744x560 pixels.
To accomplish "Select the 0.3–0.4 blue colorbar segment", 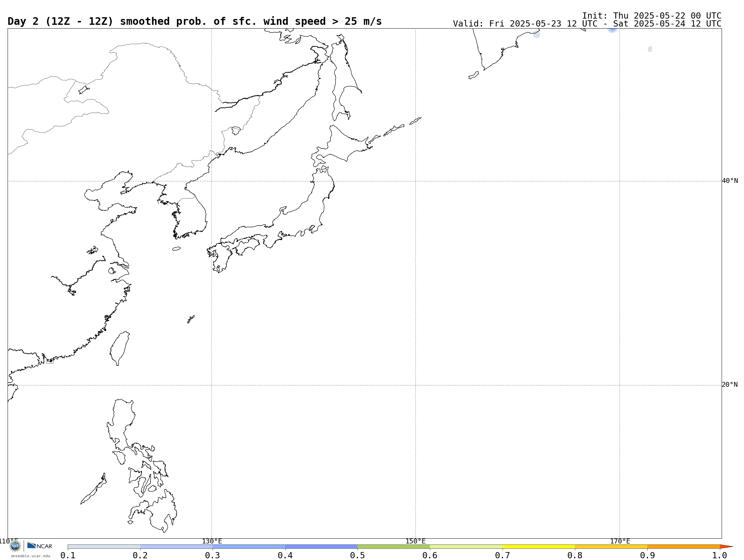I will click(x=249, y=547).
